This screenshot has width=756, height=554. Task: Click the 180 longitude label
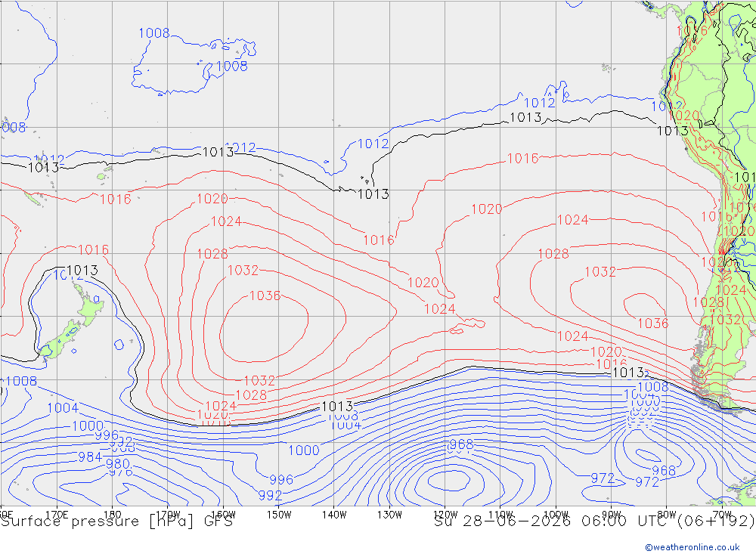click(113, 515)
